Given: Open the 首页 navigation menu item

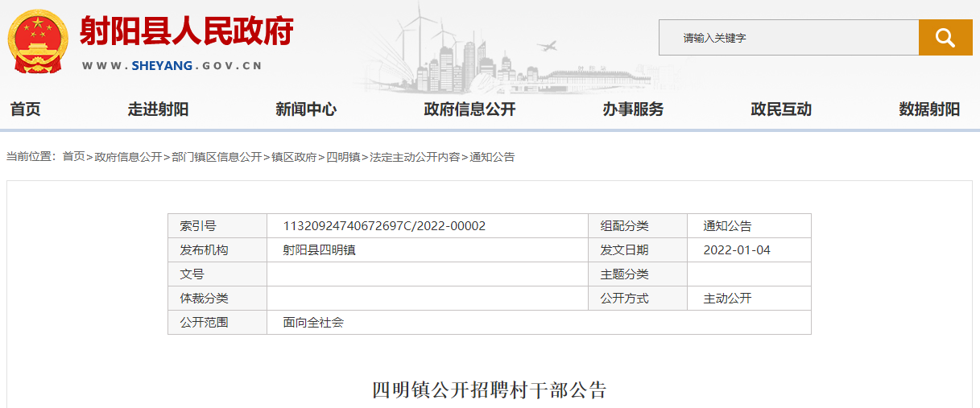Looking at the screenshot, I should pos(25,109).
